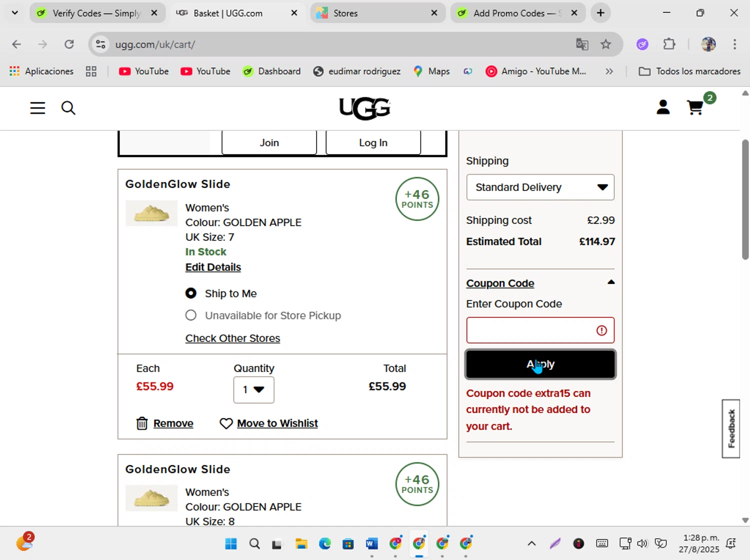Open the Maps bookmark
Viewport: 750px width, 560px height.
[431, 71]
